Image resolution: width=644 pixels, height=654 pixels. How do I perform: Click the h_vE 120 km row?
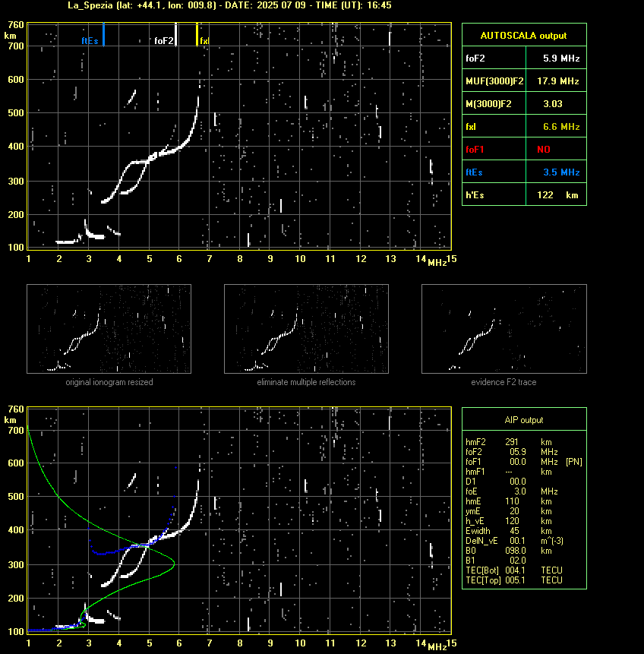pyautogui.click(x=509, y=521)
